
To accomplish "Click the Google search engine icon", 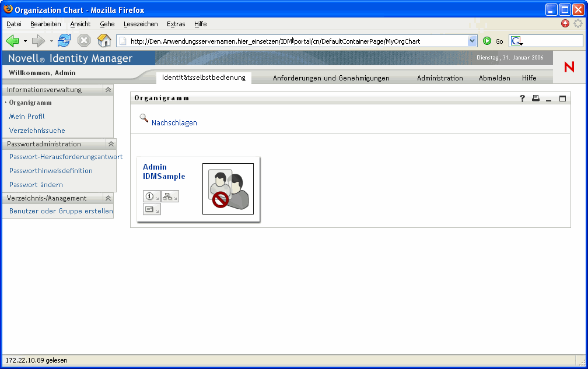I will (517, 41).
